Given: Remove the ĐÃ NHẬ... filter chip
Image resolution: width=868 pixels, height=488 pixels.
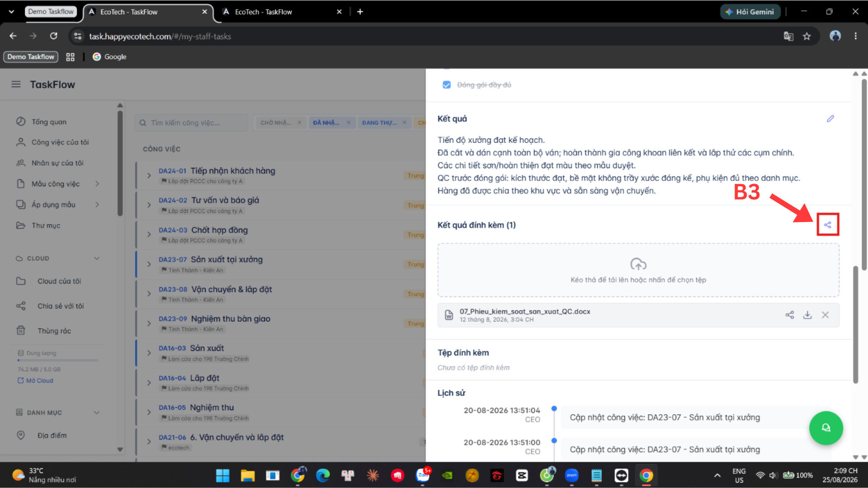Looking at the screenshot, I should click(348, 123).
